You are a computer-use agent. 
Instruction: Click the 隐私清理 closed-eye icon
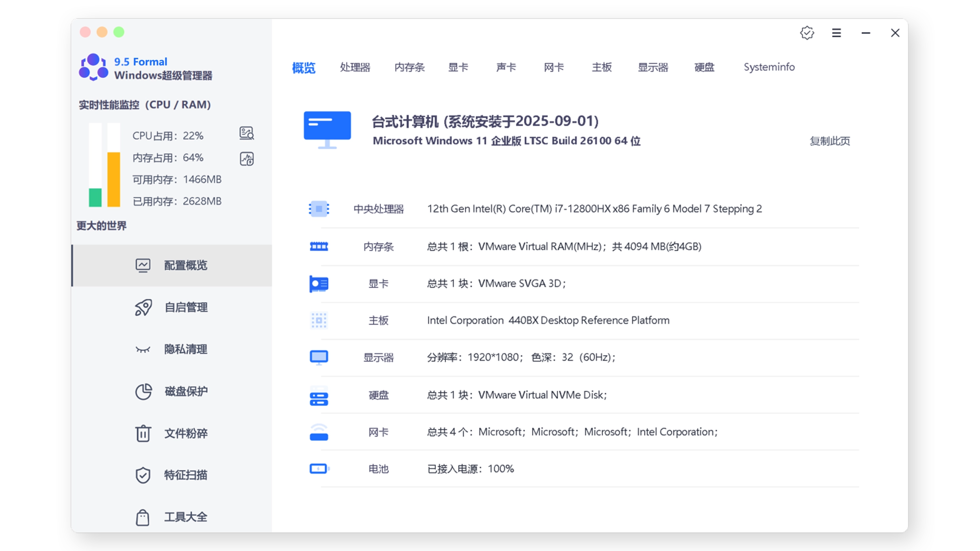143,349
